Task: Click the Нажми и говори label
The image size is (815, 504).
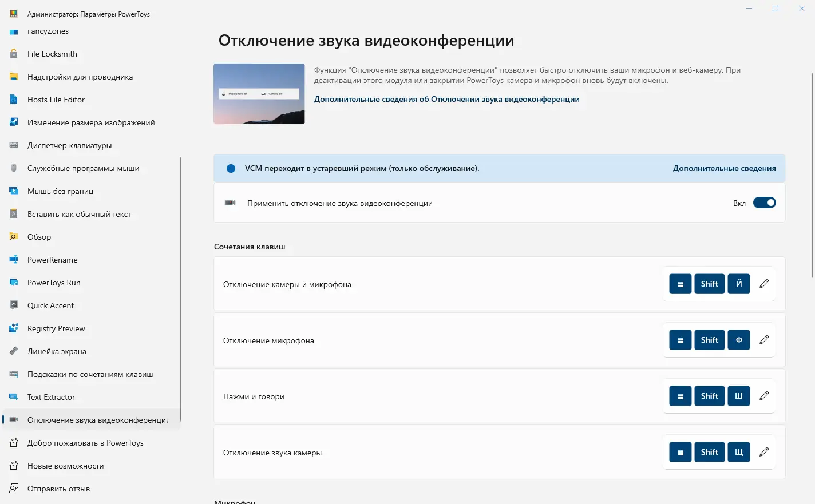Action: coord(254,396)
